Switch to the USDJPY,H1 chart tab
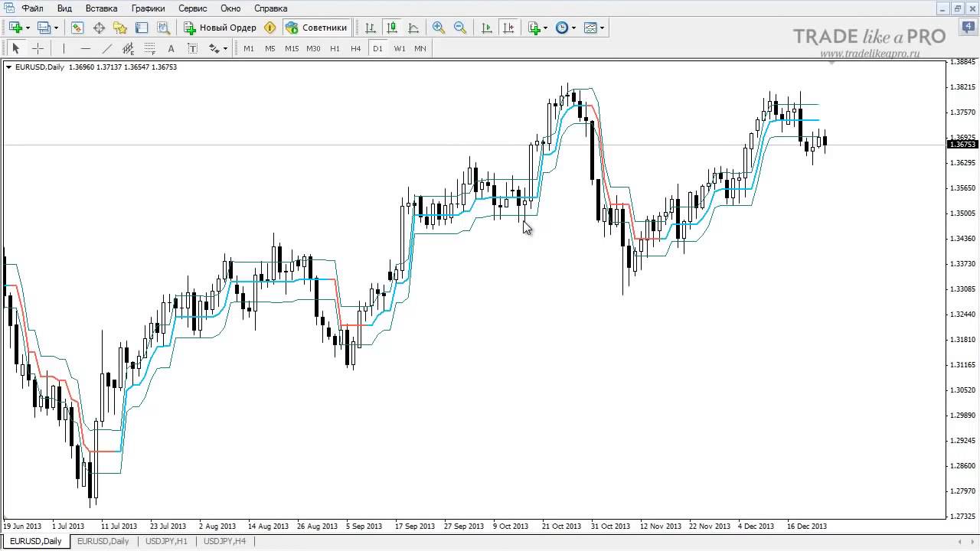The image size is (980, 551). click(x=166, y=541)
